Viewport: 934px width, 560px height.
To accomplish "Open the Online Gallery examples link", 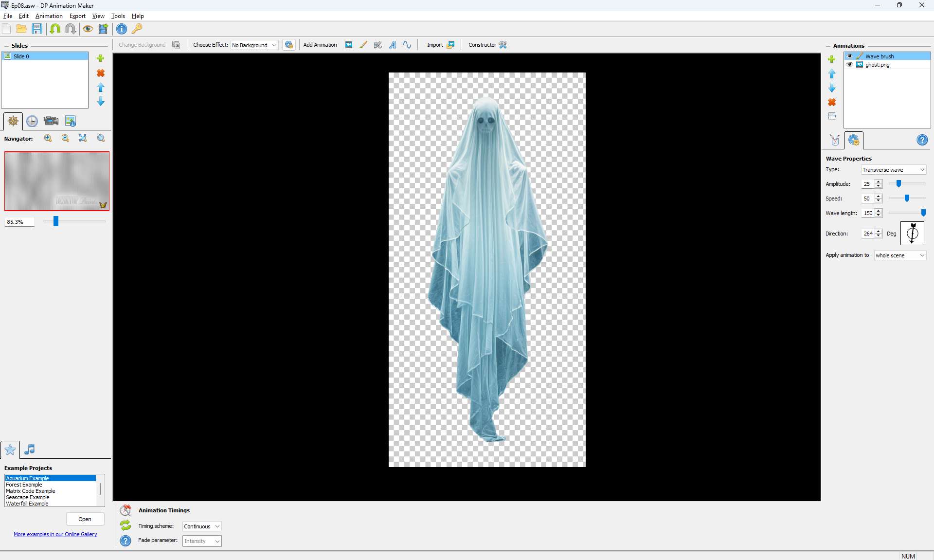I will (x=55, y=534).
